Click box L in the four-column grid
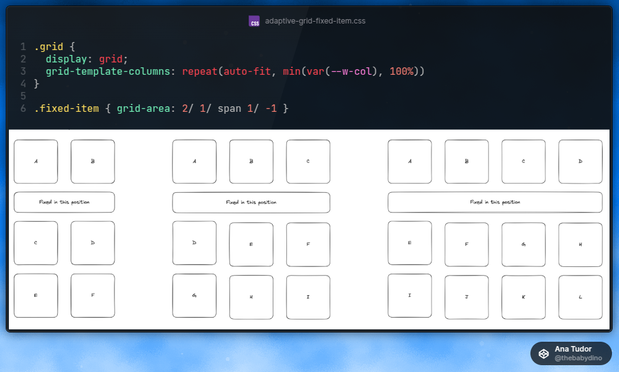Viewport: 619px width, 372px height. coord(580,297)
